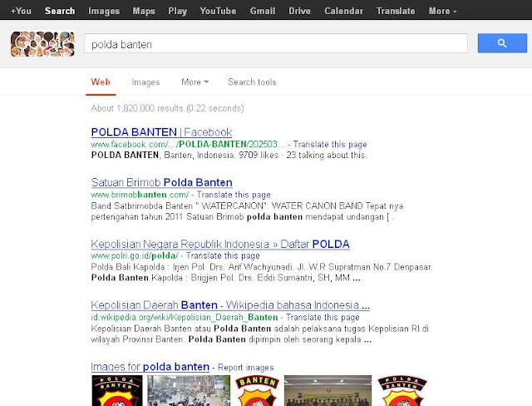532x406 pixels.
Task: Open the Google doodle logo
Action: tap(42, 44)
